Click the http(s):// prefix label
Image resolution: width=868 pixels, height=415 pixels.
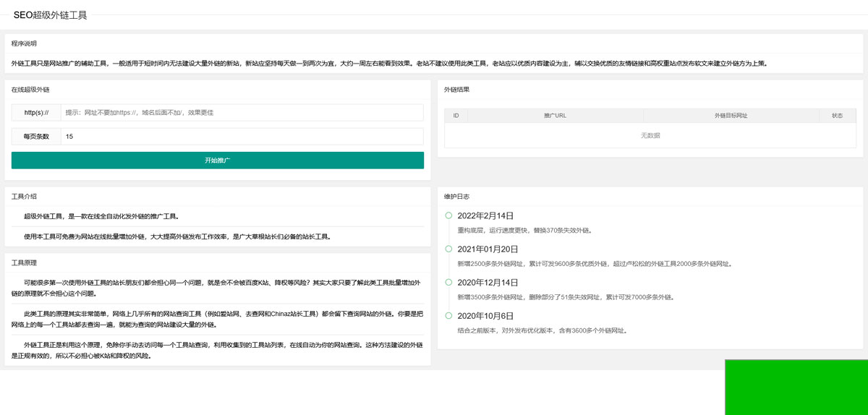pyautogui.click(x=36, y=113)
